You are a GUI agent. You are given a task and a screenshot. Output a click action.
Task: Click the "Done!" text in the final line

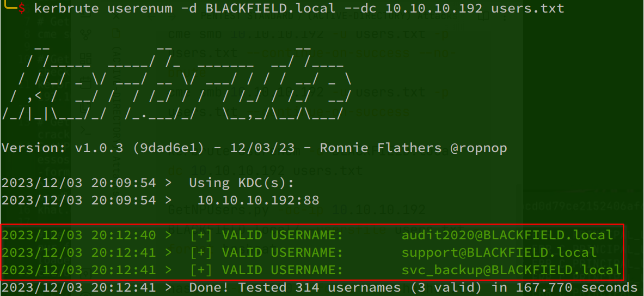(209, 287)
